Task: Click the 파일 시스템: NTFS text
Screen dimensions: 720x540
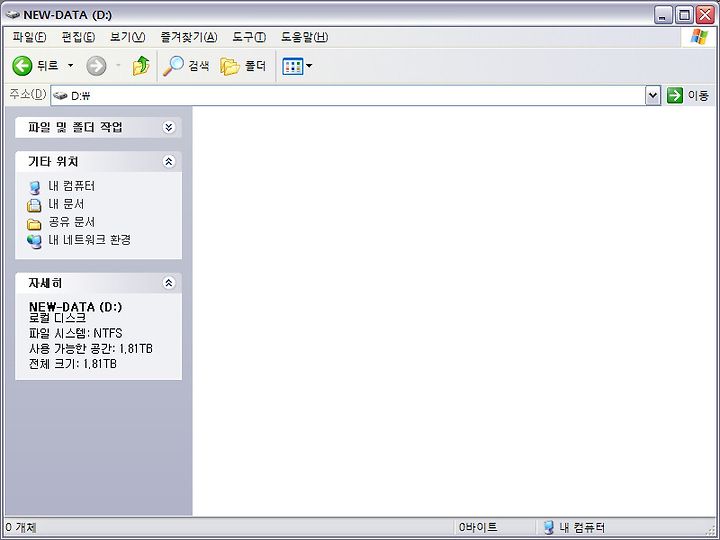Action: pyautogui.click(x=75, y=333)
